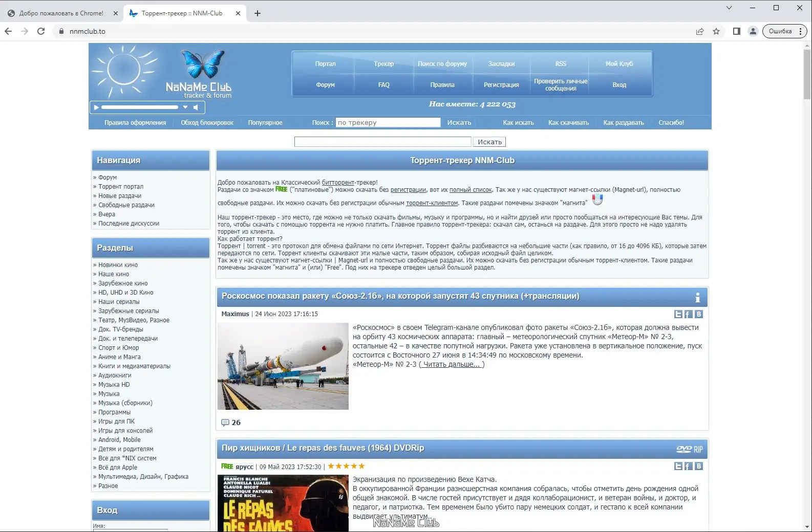The image size is (812, 532).
Task: Toggle Chrome side panel
Action: (737, 31)
